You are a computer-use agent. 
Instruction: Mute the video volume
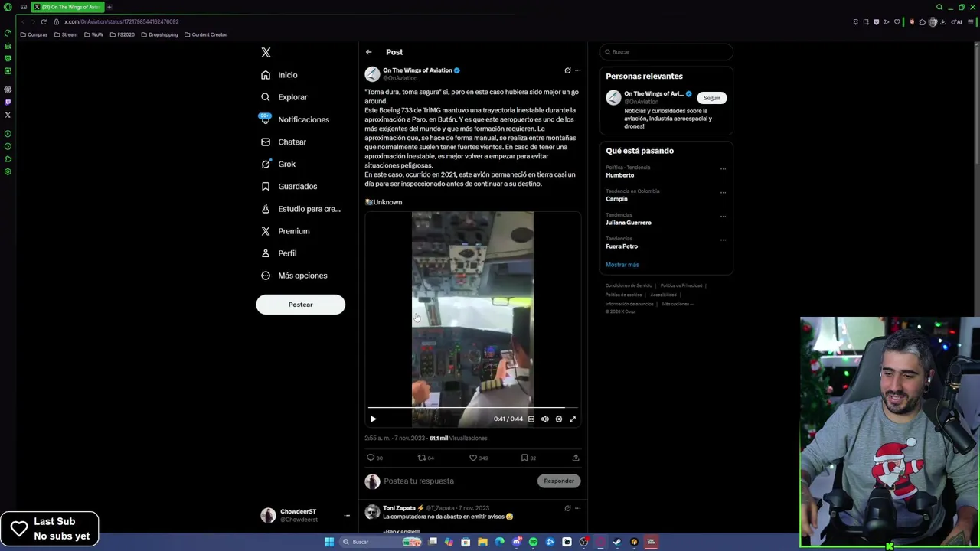[545, 419]
